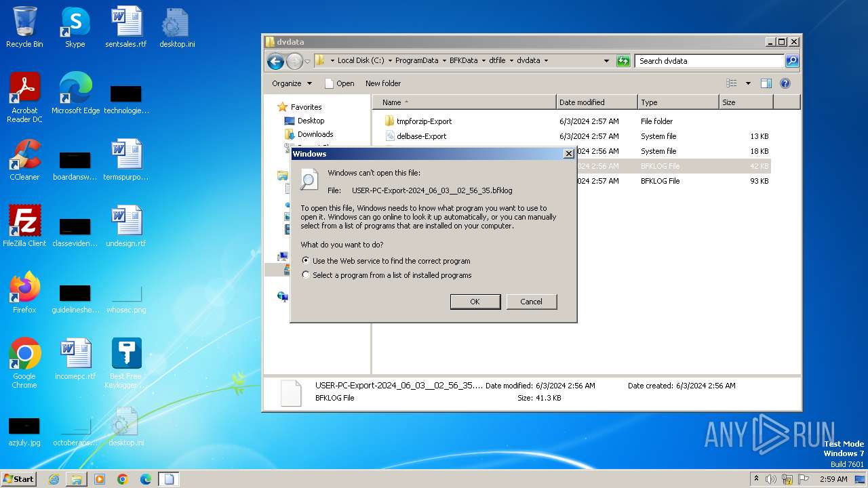This screenshot has width=868, height=488.
Task: Sort by Date modified column
Action: point(597,102)
